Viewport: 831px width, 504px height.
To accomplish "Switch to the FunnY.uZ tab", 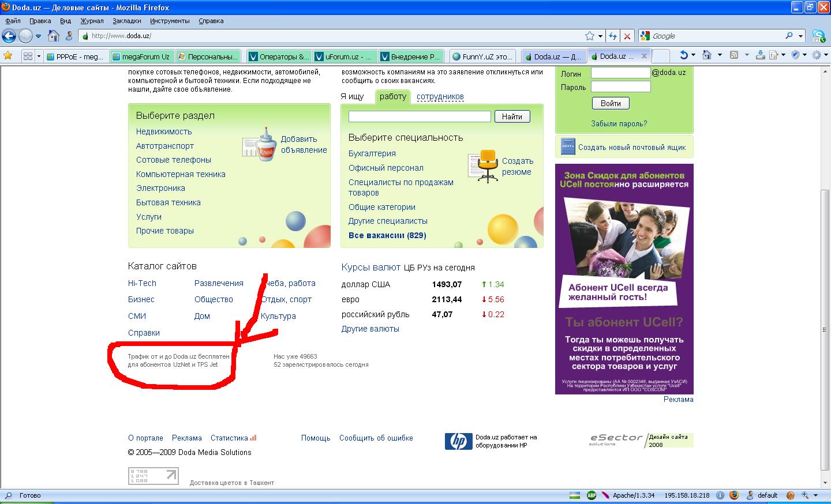I will tap(482, 57).
